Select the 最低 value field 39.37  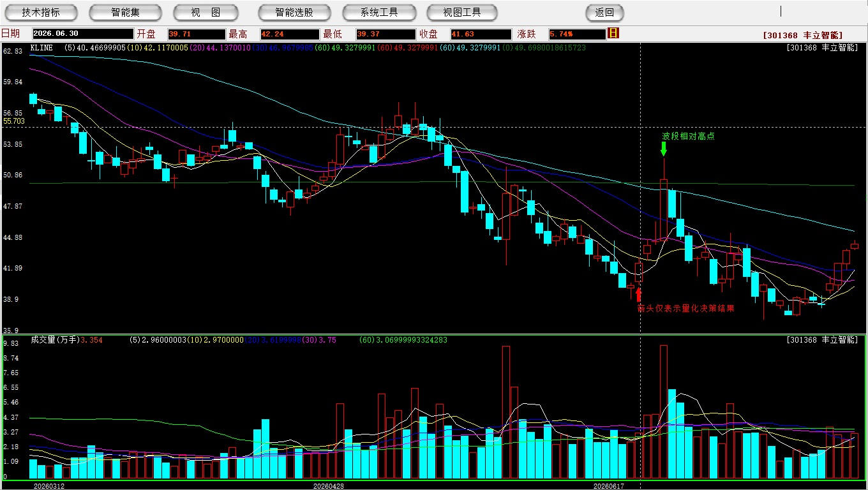click(x=386, y=34)
